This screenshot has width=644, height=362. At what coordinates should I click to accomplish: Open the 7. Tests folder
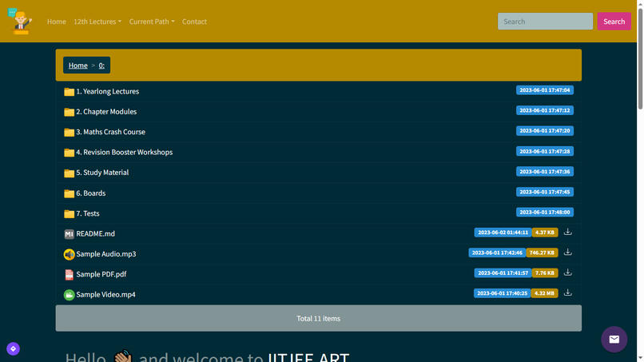click(87, 213)
